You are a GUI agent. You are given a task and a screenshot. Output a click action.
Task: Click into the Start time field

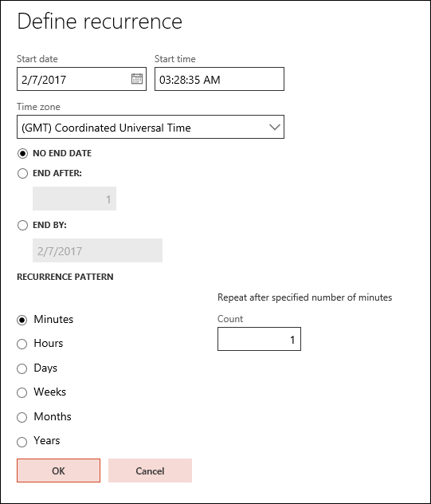click(x=219, y=79)
